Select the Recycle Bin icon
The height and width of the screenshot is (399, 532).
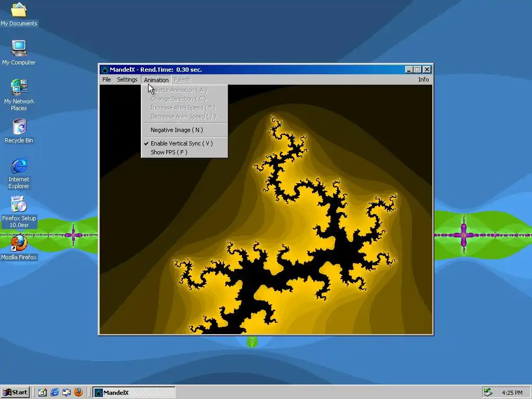click(19, 131)
